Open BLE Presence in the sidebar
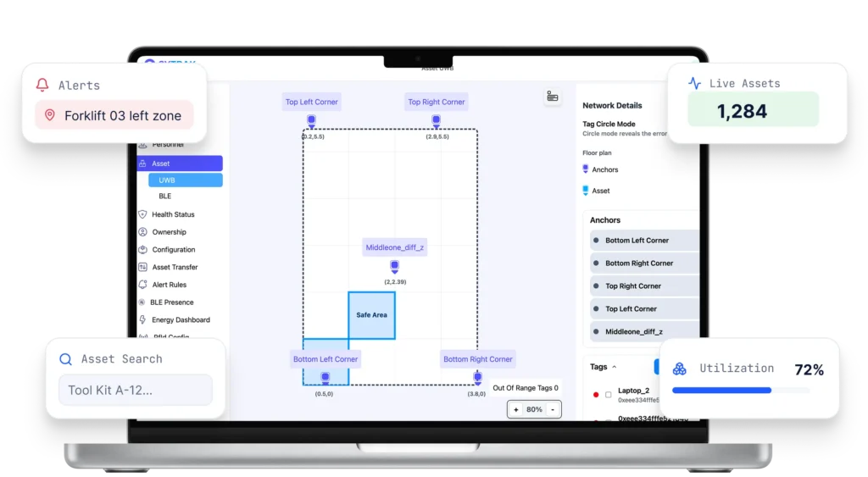Image resolution: width=868 pixels, height=477 pixels. pos(171,302)
